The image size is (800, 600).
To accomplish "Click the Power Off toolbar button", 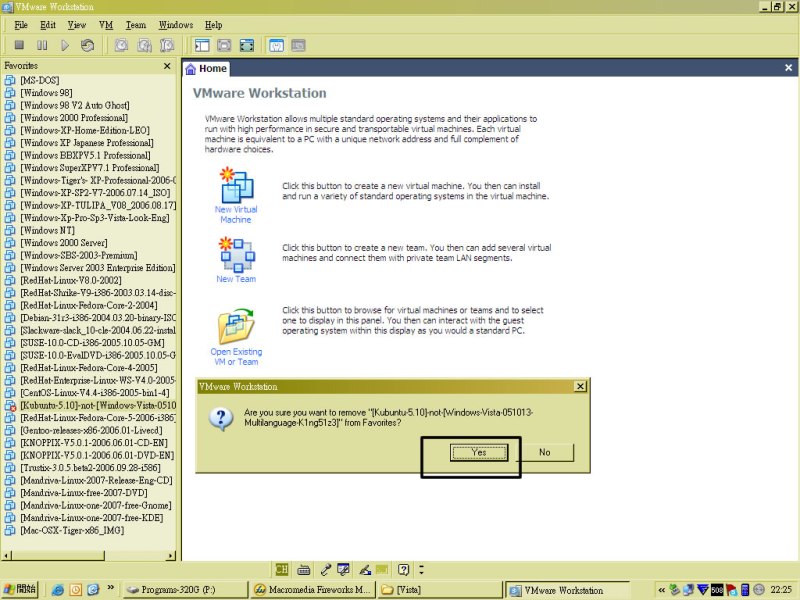I will [x=19, y=45].
